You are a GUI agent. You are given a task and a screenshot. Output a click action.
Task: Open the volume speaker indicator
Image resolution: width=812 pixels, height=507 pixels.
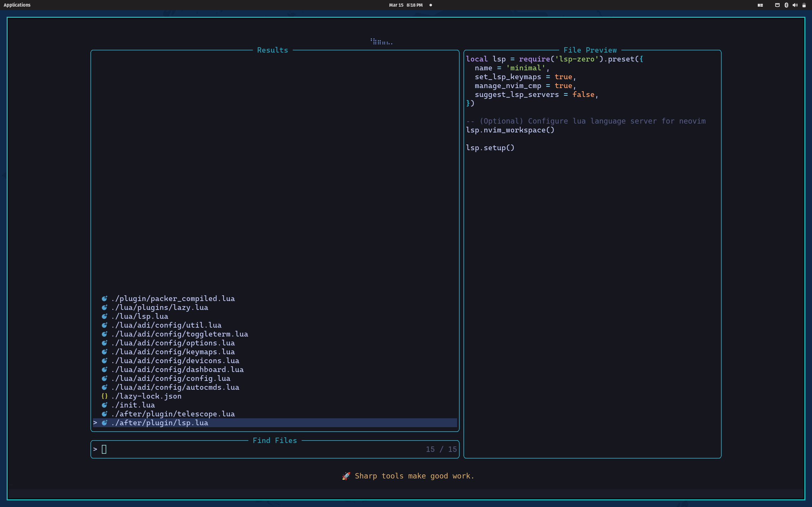[795, 5]
